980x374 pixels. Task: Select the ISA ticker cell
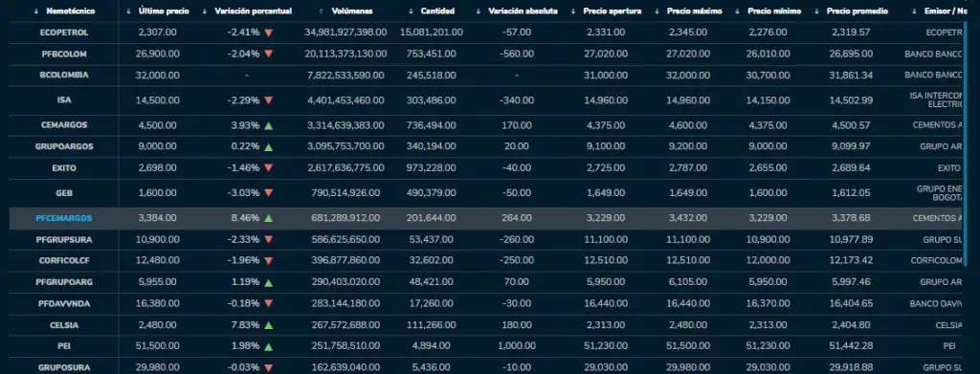pyautogui.click(x=64, y=100)
